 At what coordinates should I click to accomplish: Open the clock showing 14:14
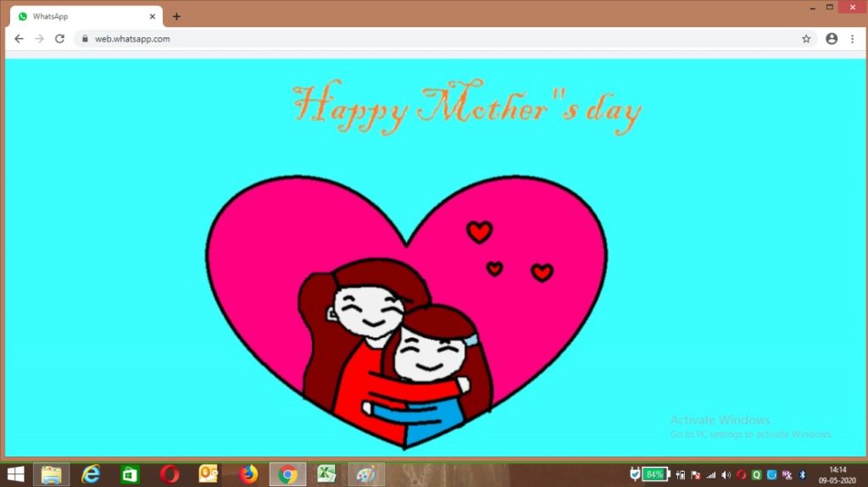(x=837, y=475)
